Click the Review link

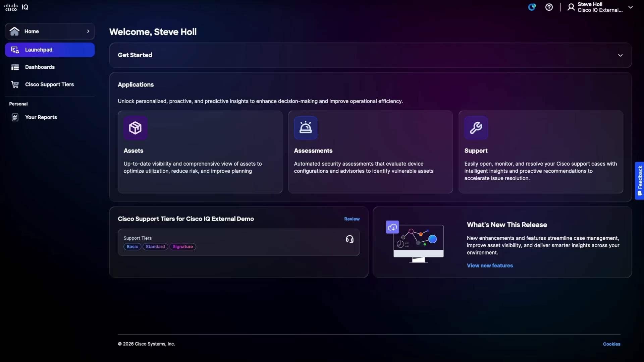click(x=352, y=219)
